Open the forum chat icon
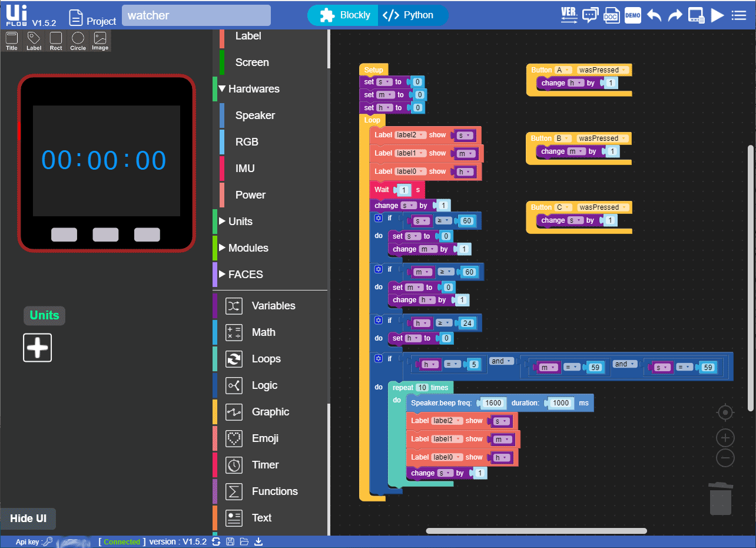 coord(590,15)
